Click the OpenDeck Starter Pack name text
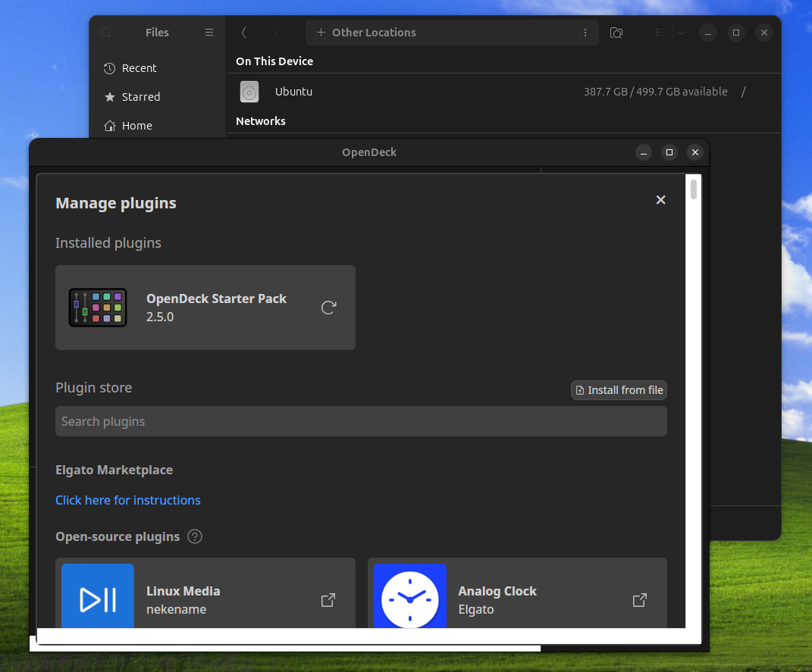The image size is (812, 672). pyautogui.click(x=217, y=298)
